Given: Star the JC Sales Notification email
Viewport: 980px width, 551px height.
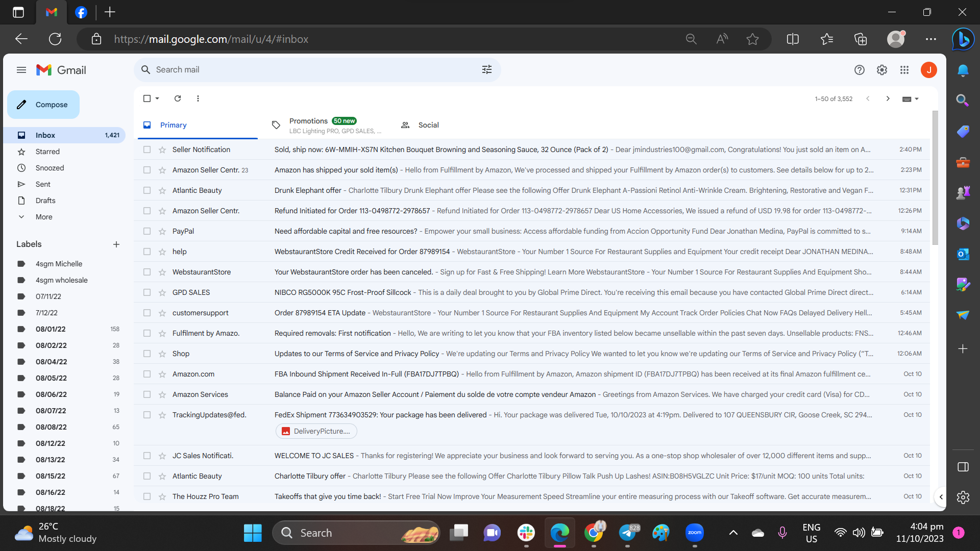Looking at the screenshot, I should (x=162, y=456).
